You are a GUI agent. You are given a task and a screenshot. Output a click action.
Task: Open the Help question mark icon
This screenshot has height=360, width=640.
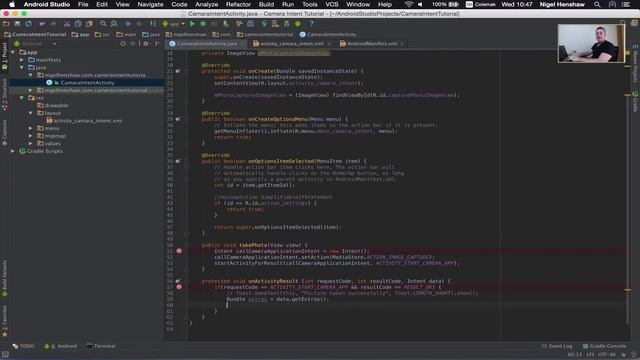point(311,24)
